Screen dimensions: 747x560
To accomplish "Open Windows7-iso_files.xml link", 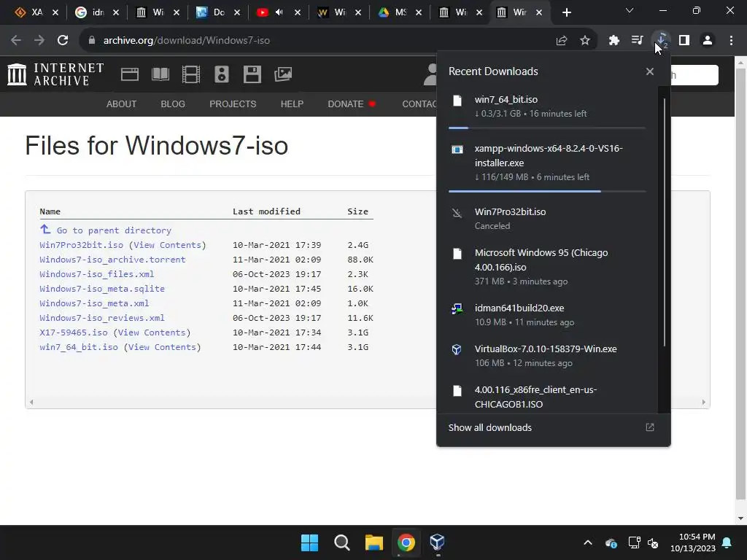I will click(x=97, y=274).
